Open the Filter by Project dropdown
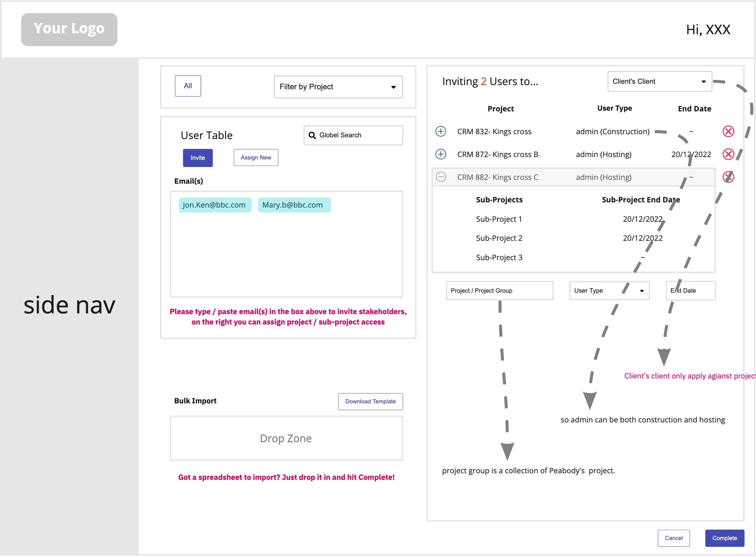The width and height of the screenshot is (756, 557). click(338, 87)
